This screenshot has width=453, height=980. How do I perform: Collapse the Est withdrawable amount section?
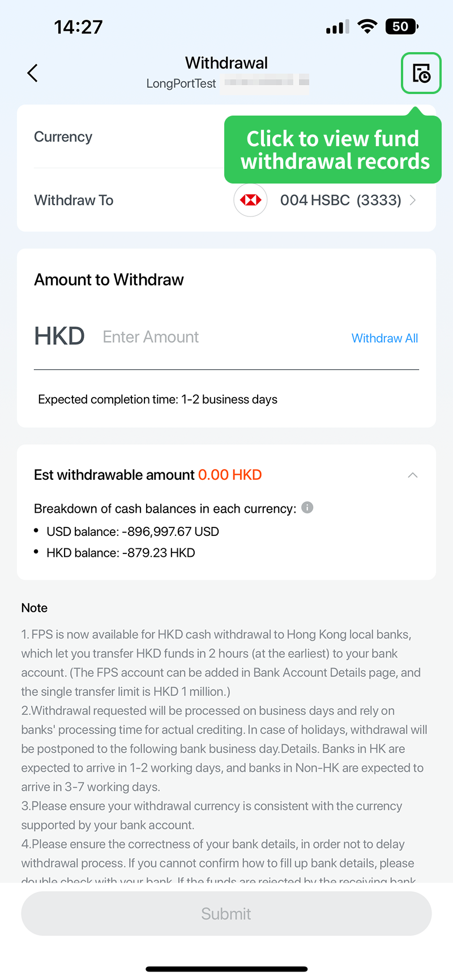(x=413, y=475)
